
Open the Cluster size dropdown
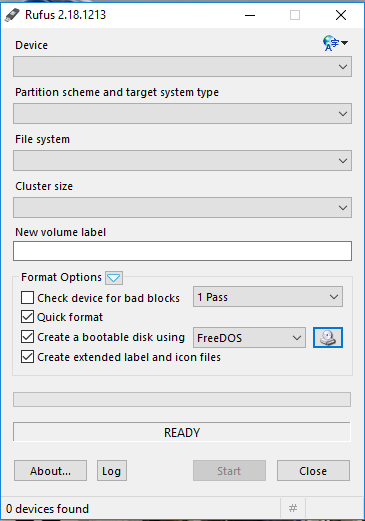(182, 208)
